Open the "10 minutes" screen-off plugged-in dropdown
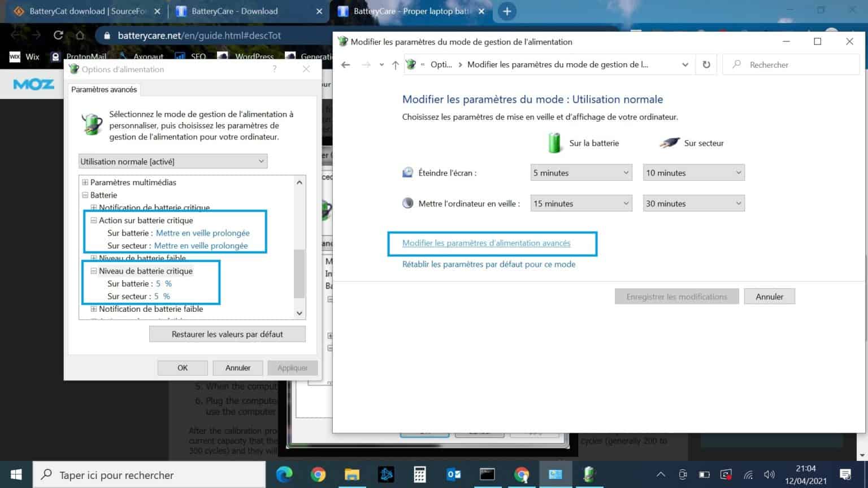 pyautogui.click(x=693, y=173)
